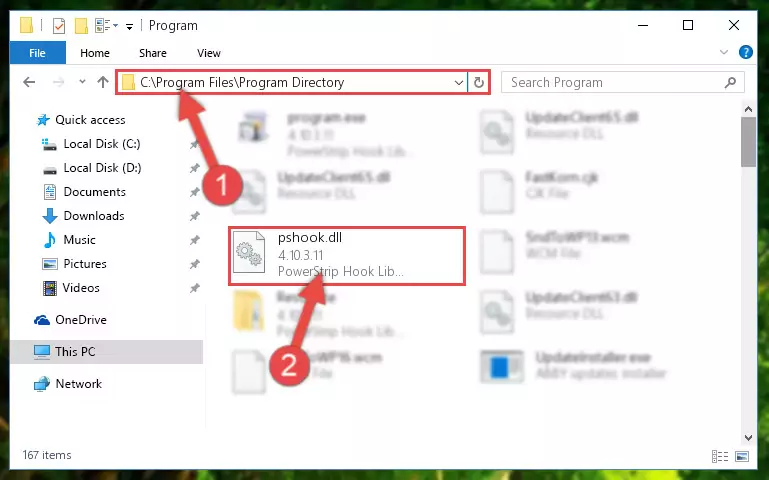The height and width of the screenshot is (480, 769).
Task: Open Videos in the sidebar
Action: (81, 288)
